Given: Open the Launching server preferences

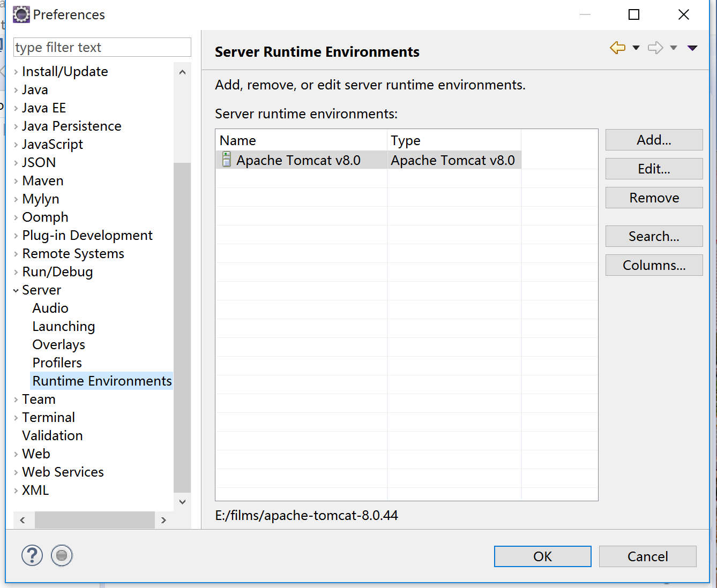Looking at the screenshot, I should pos(64,326).
